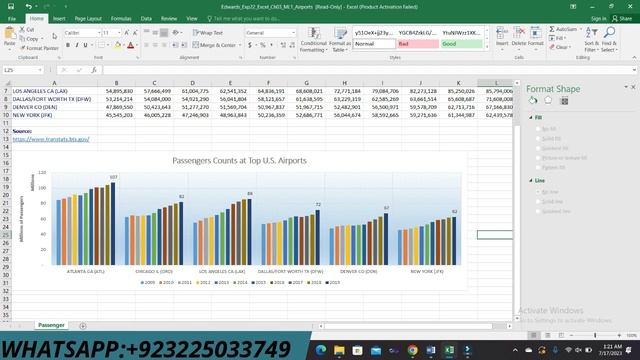Image resolution: width=640 pixels, height=360 pixels.
Task: Collapse the Fill section in Format Shape
Action: click(x=531, y=118)
